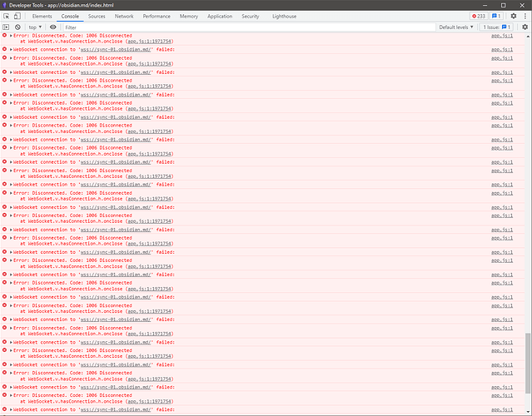Click the console vertical scrollbar thumb
This screenshot has height=416, width=532.
click(x=528, y=364)
